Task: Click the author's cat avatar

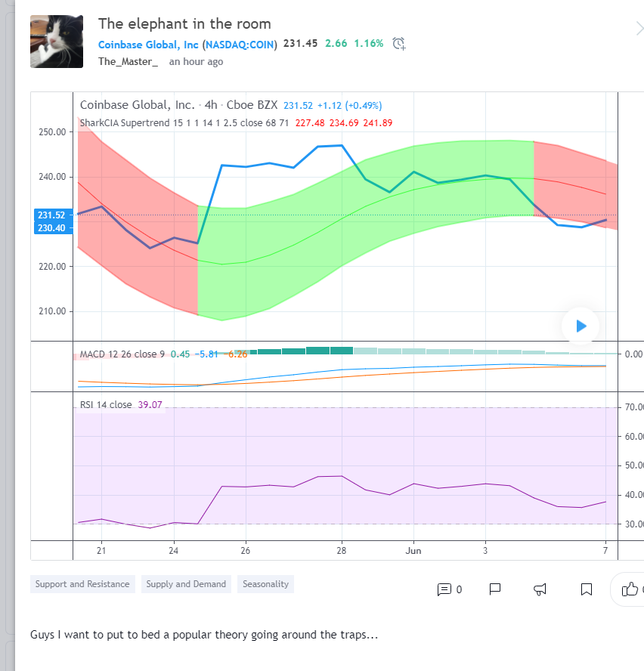Action: [57, 42]
